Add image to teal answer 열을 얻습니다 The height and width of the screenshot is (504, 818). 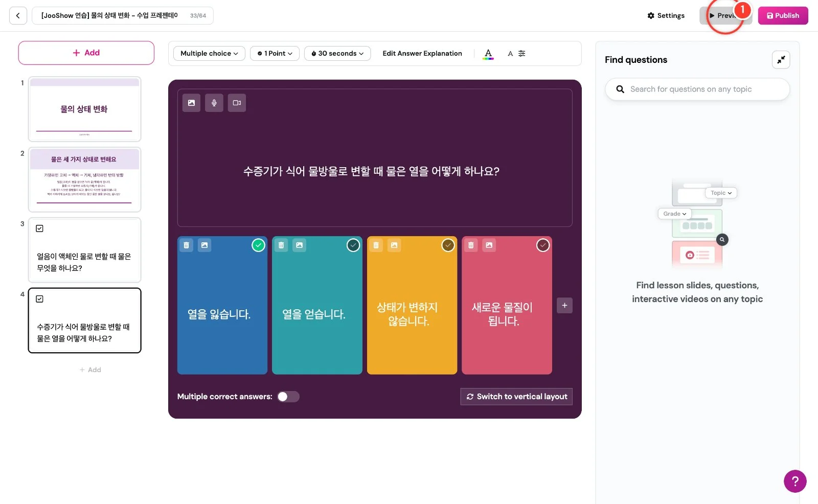click(x=299, y=245)
